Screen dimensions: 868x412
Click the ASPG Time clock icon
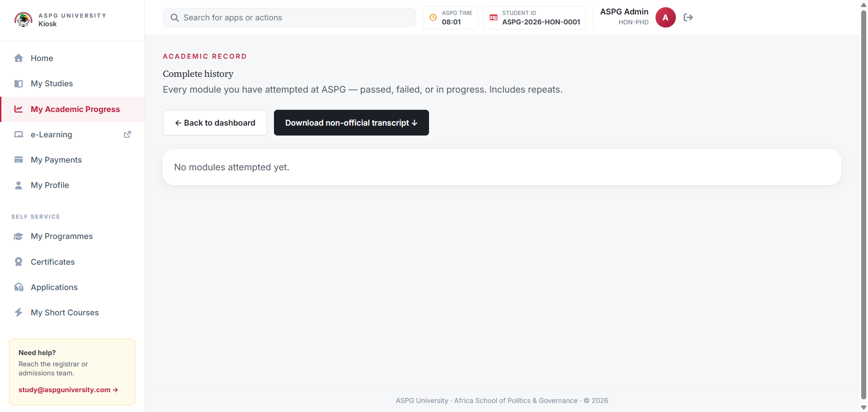(433, 18)
